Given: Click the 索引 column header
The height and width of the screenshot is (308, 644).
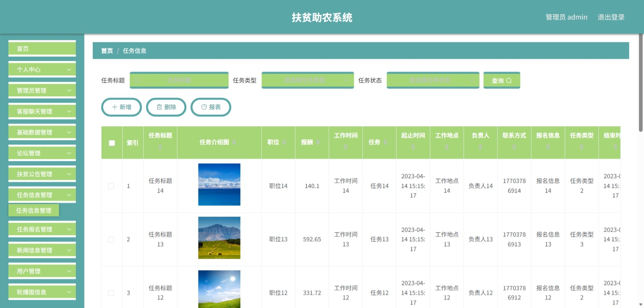Looking at the screenshot, I should 133,143.
